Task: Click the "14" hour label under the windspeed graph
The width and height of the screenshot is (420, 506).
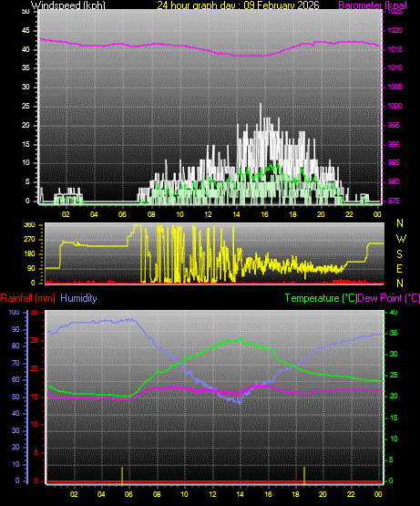Action: [x=236, y=214]
